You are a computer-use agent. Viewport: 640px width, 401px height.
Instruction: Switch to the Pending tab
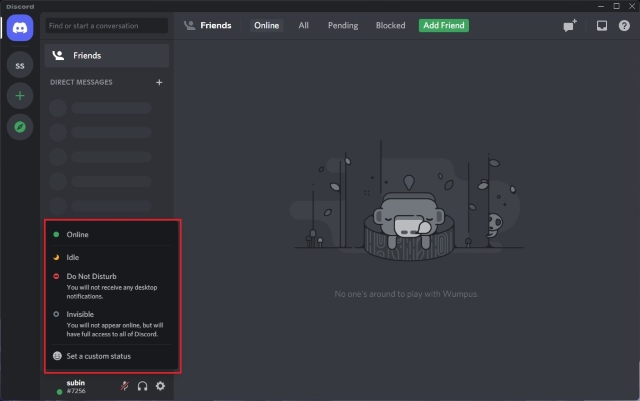tap(342, 25)
